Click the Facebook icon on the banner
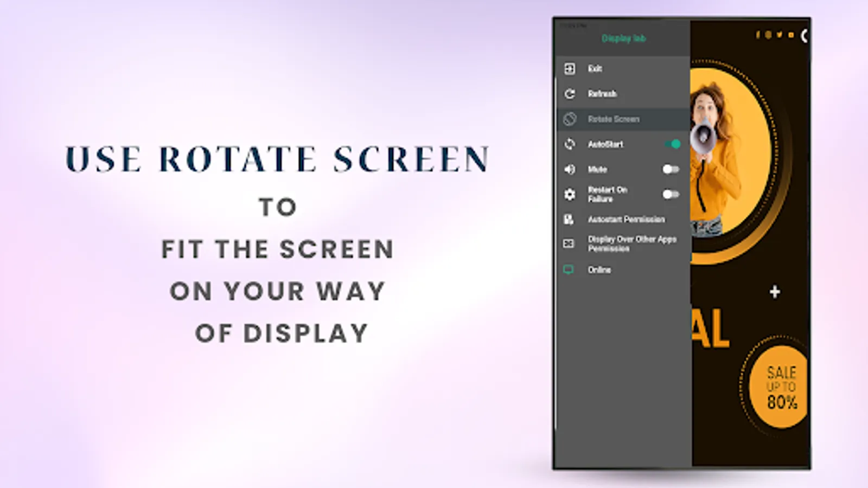The width and height of the screenshot is (868, 488). click(x=758, y=34)
